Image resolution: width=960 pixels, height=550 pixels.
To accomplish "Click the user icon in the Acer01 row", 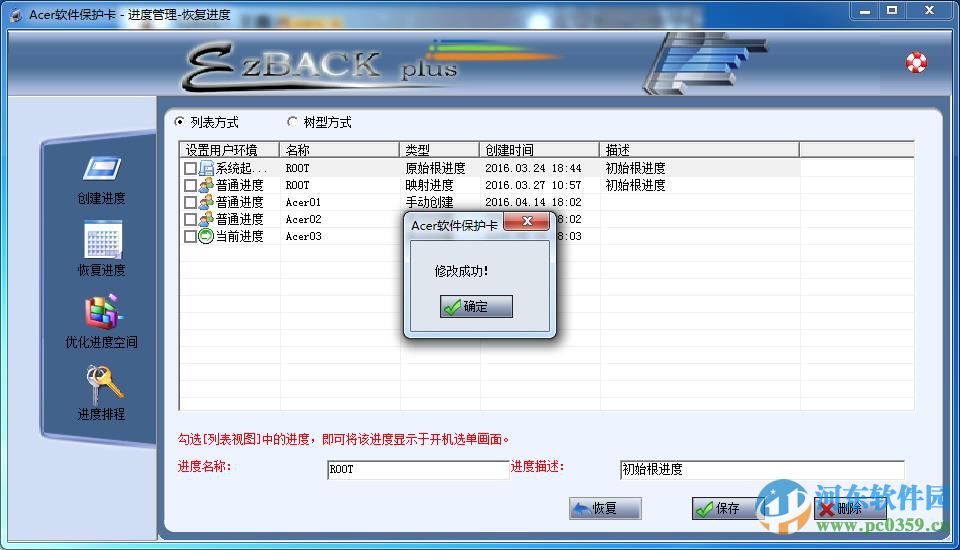I will 206,202.
